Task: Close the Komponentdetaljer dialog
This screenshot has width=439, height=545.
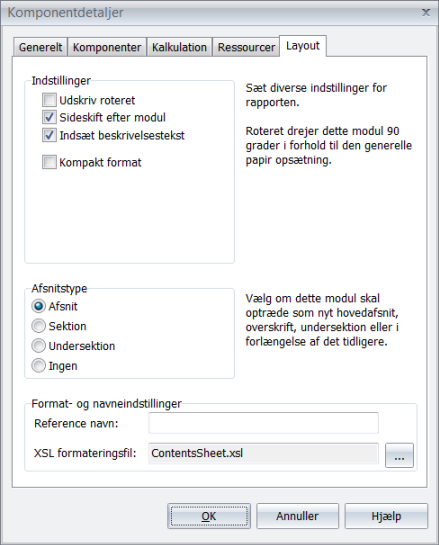Action: 426,13
